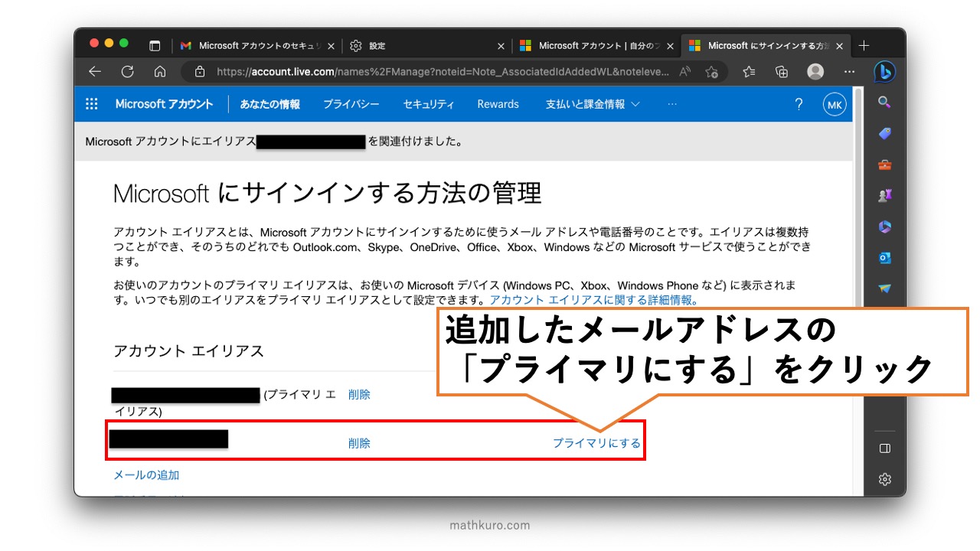Close the Gmail Microsoft アカウント tab
The width and height of the screenshot is (980, 551).
332,46
